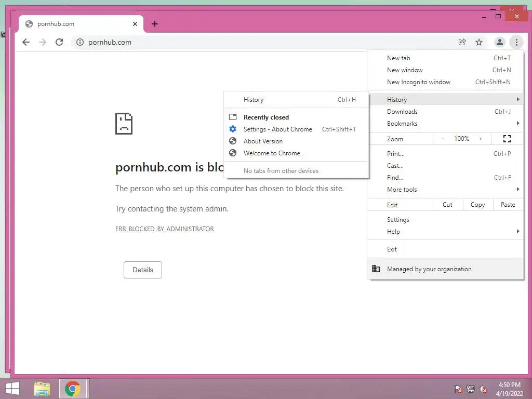Close the three-dot Chrome menu button
The height and width of the screenshot is (399, 532).
[x=516, y=42]
